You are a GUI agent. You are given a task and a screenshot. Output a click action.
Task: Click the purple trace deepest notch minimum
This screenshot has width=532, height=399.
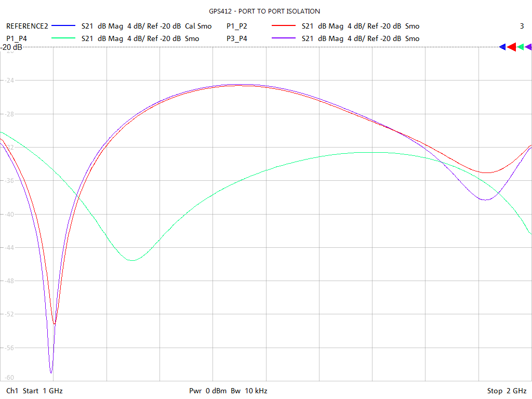pos(51,373)
